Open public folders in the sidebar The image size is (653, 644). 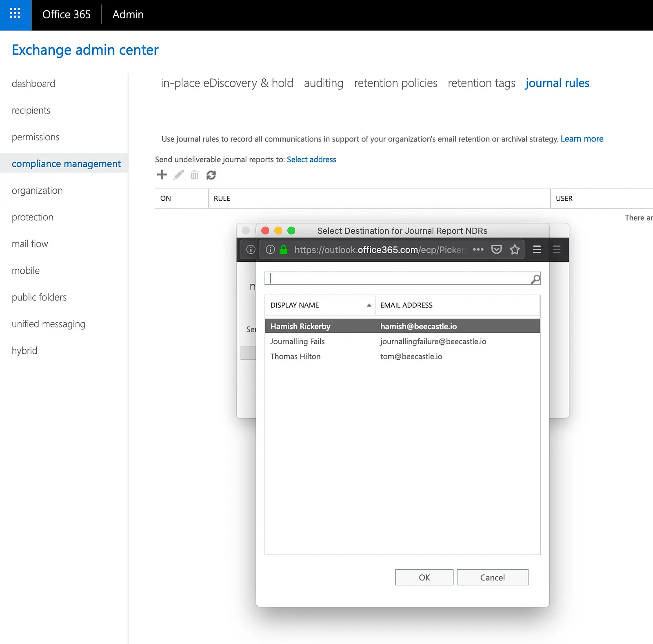coord(39,297)
